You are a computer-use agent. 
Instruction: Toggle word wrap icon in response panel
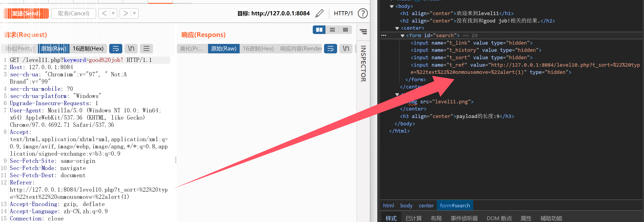tap(331, 48)
